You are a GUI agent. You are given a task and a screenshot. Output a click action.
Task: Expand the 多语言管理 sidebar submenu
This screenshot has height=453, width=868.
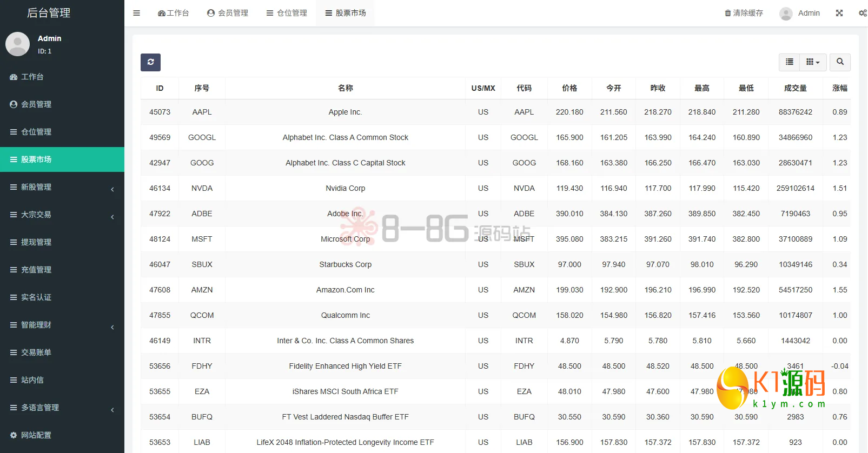pos(62,408)
